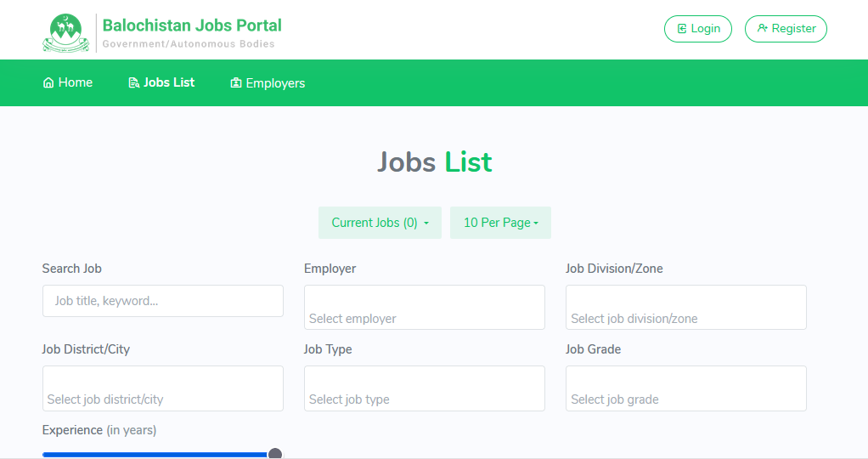Click the add-user icon inside Register button
868x459 pixels.
tap(762, 29)
